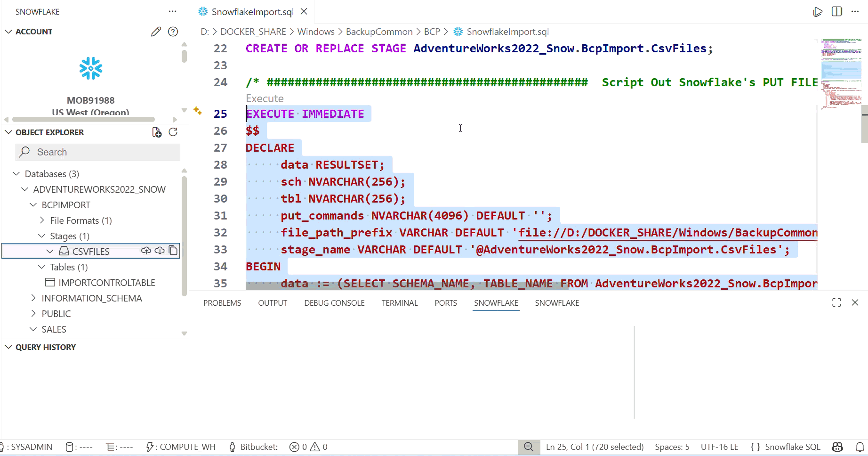Collapse the QUERY HISTORY section
The height and width of the screenshot is (456, 868).
(8, 347)
